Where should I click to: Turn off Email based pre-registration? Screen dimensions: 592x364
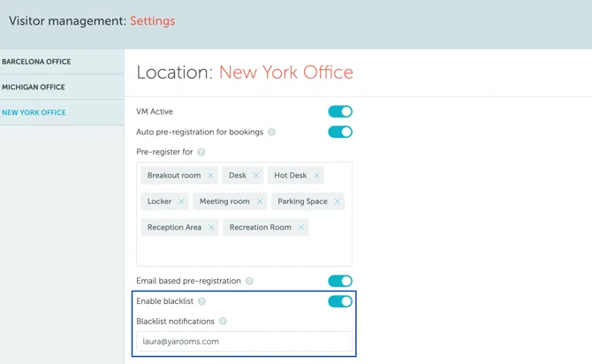pos(340,281)
